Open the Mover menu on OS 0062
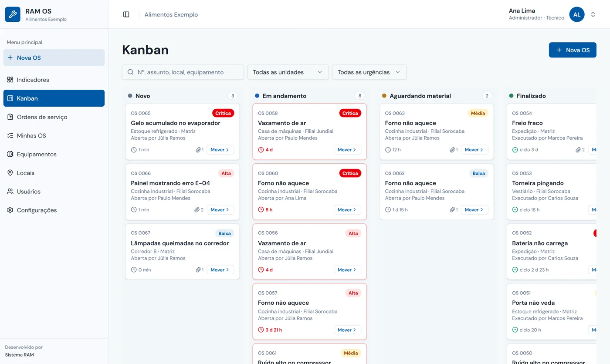Image resolution: width=610 pixels, height=364 pixels. click(x=474, y=210)
